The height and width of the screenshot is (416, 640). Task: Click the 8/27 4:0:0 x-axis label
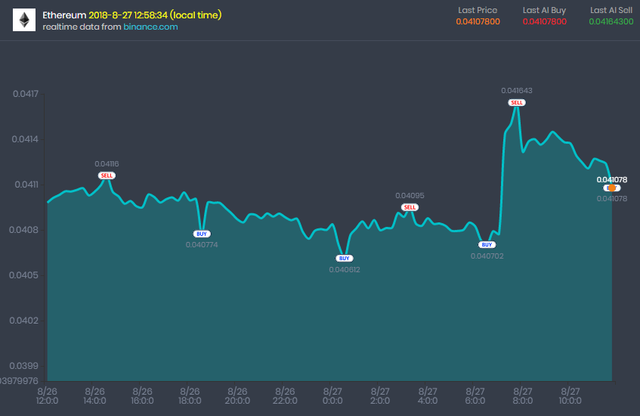point(428,396)
